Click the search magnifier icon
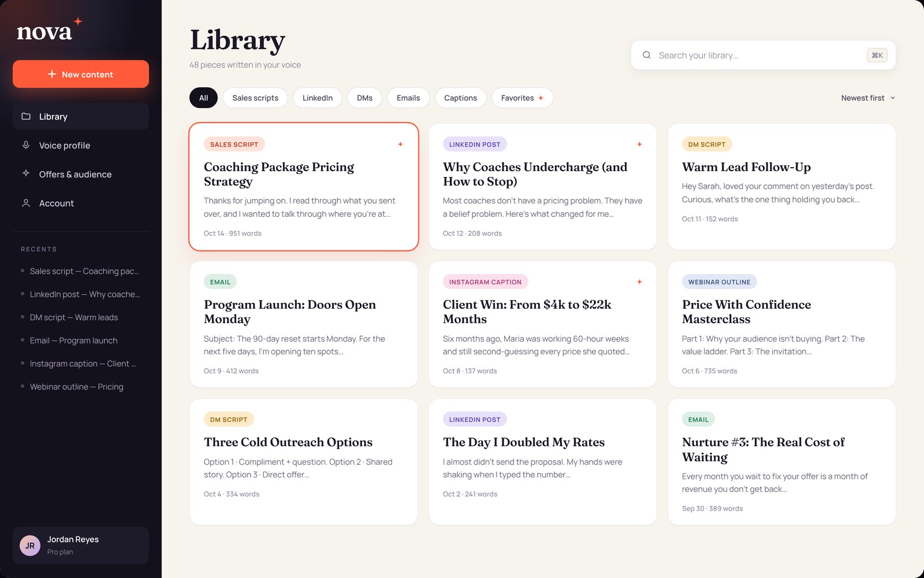924x578 pixels. click(647, 55)
